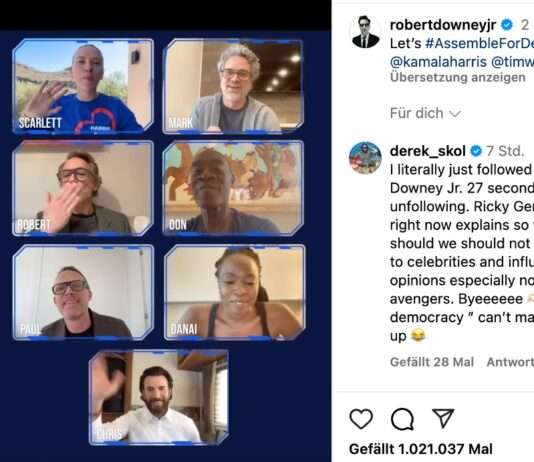Click the #AssembleForDe hashtag

click(480, 44)
